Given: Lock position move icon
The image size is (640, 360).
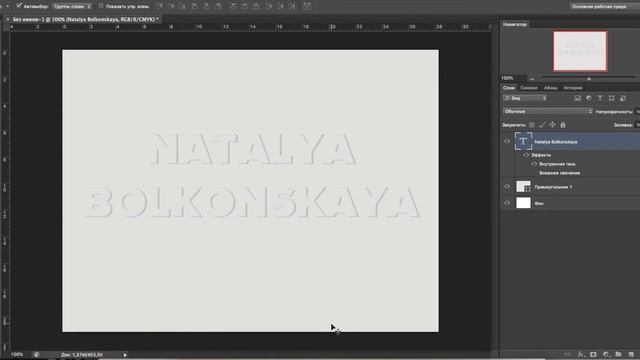Looking at the screenshot, I should (x=552, y=125).
